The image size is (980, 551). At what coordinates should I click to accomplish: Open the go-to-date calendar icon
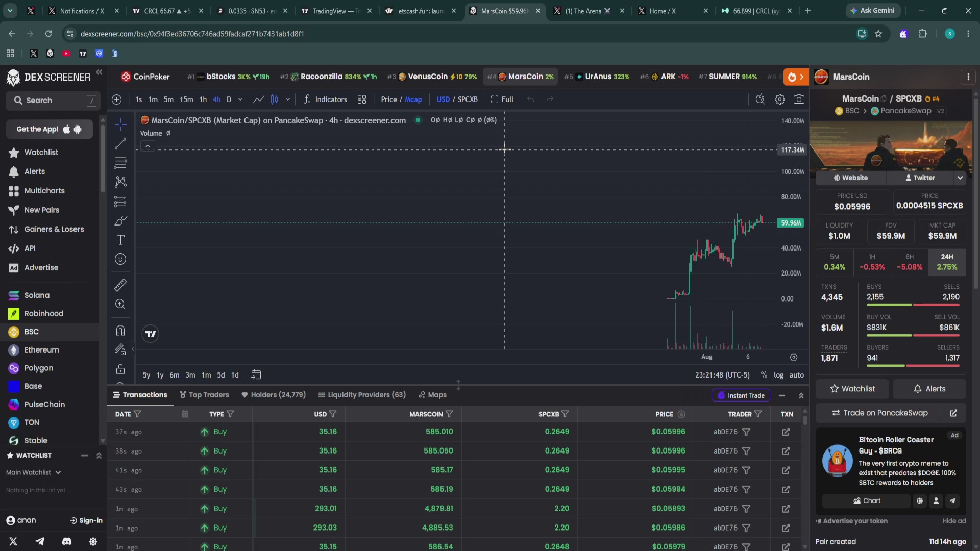(x=256, y=374)
